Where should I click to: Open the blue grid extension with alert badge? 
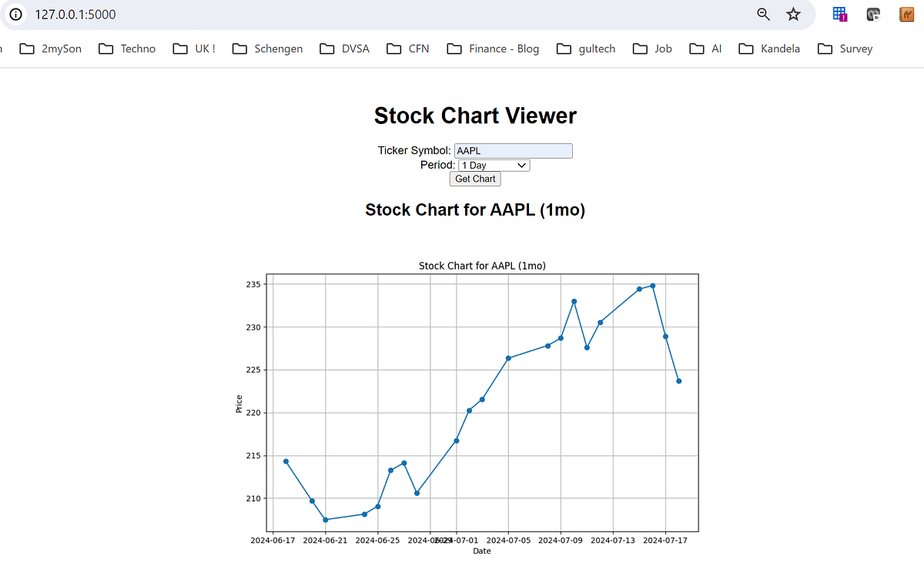point(839,13)
